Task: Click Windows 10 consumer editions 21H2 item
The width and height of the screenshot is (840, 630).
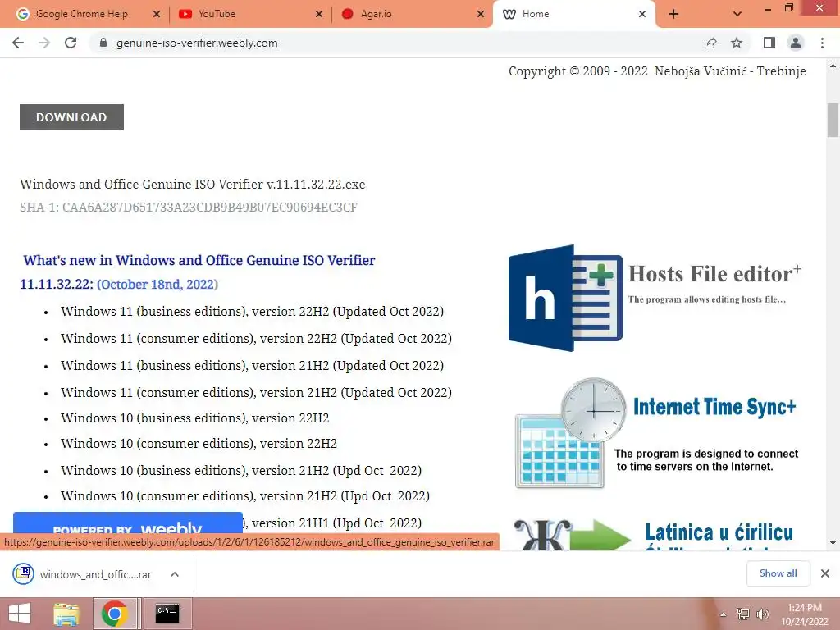Action: 244,496
